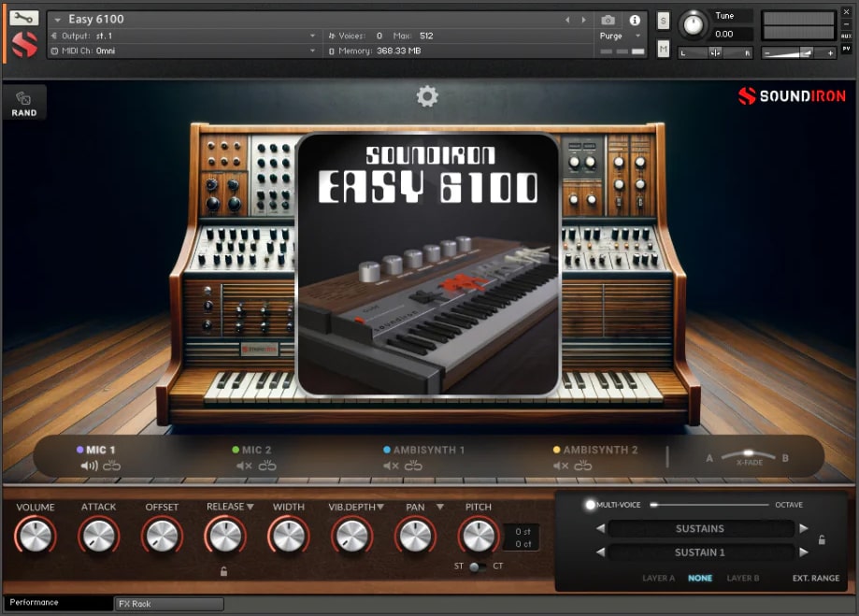Enable the MULTI-VOICE radio button
This screenshot has width=859, height=616.
(590, 505)
